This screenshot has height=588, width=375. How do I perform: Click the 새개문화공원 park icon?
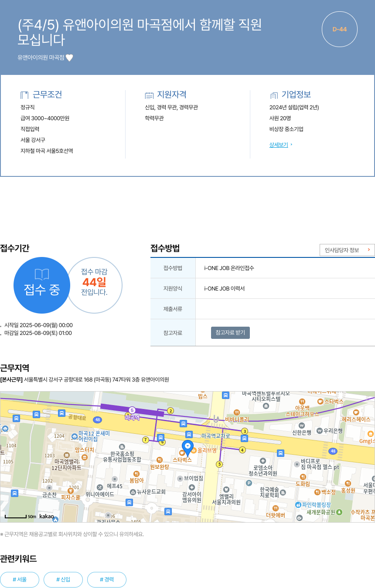[x=339, y=512]
